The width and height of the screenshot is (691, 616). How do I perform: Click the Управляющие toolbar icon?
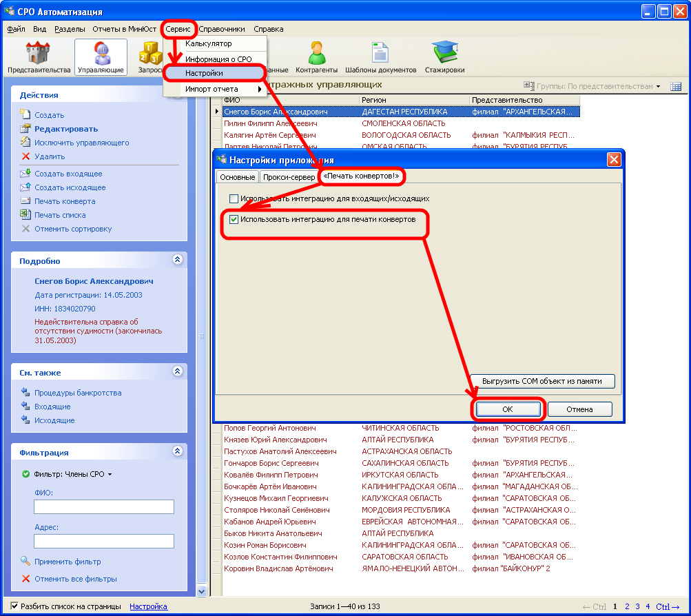coord(101,57)
